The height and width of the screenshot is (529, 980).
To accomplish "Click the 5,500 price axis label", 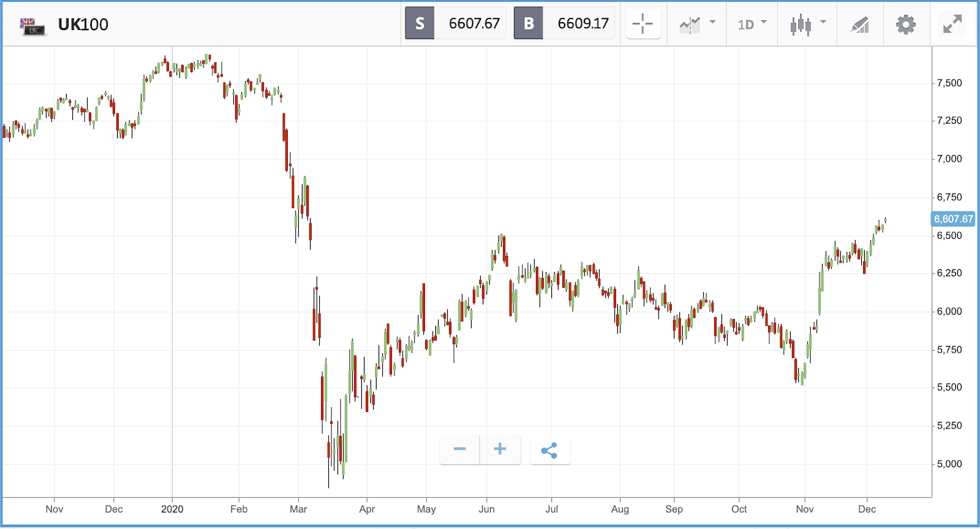I will [949, 388].
